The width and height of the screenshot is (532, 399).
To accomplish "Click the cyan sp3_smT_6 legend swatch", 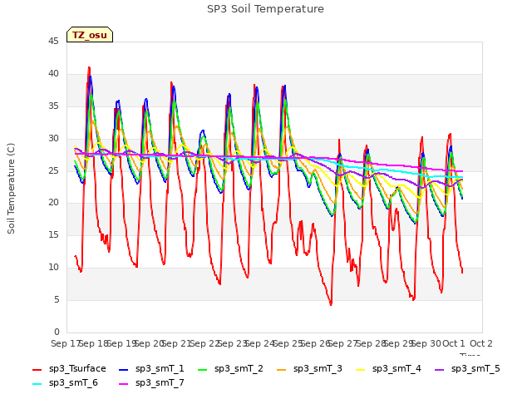I will click(x=37, y=384).
